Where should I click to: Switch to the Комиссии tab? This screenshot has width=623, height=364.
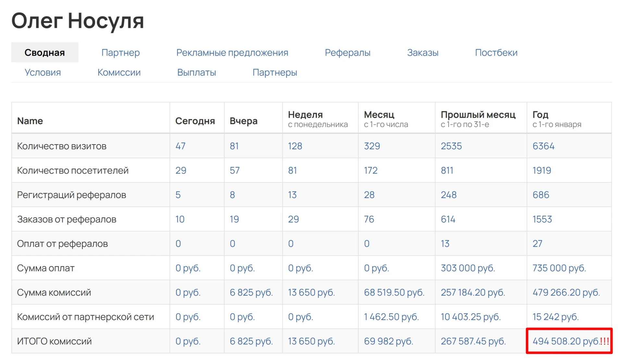(119, 72)
